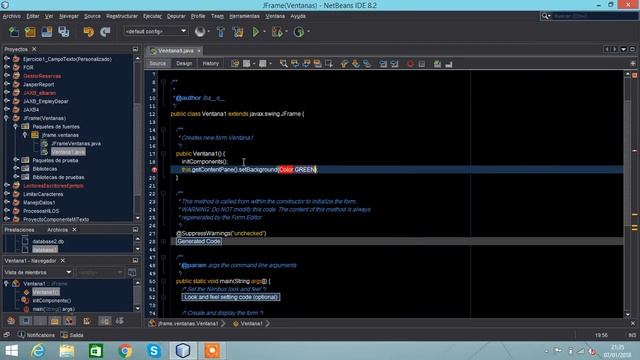The height and width of the screenshot is (360, 640).
Task: Run the project with green play icon
Action: click(x=256, y=32)
